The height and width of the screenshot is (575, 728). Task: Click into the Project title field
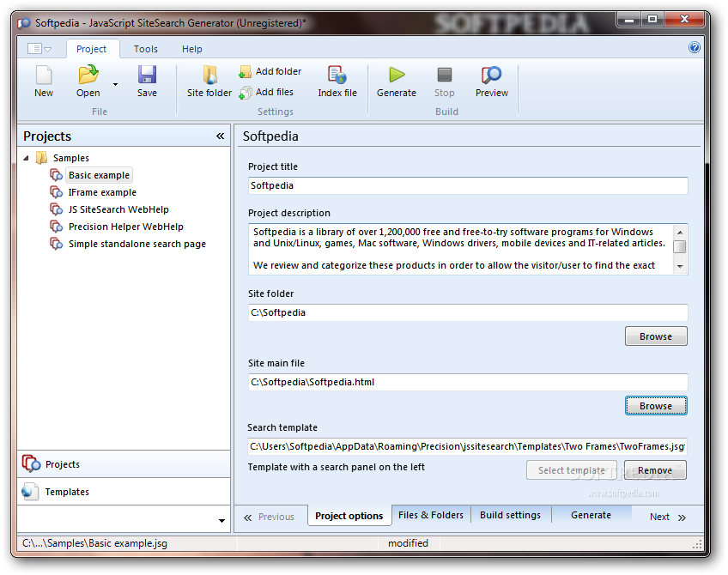468,185
